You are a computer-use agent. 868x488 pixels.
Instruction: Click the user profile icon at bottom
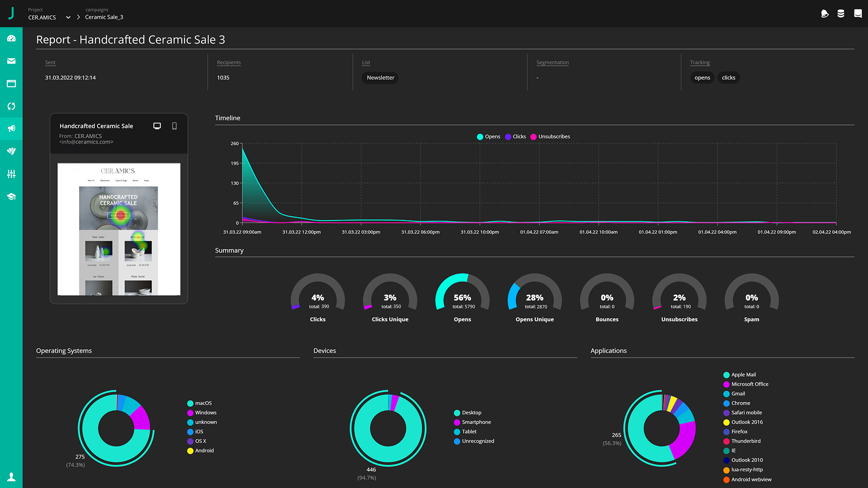11,477
